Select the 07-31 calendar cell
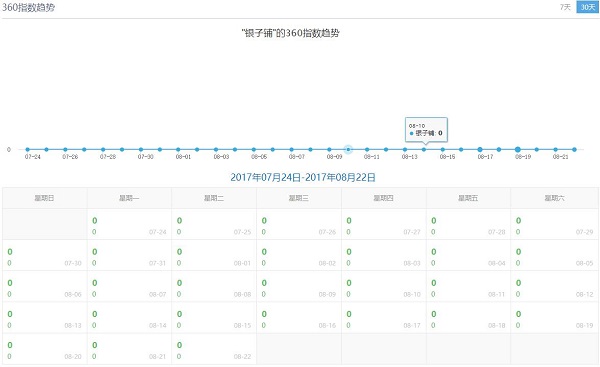600x367 pixels. pos(129,256)
